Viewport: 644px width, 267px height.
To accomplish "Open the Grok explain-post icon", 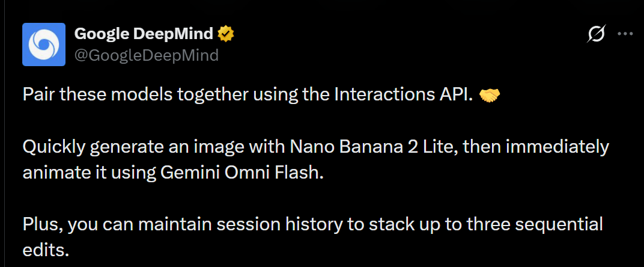I will pyautogui.click(x=597, y=34).
